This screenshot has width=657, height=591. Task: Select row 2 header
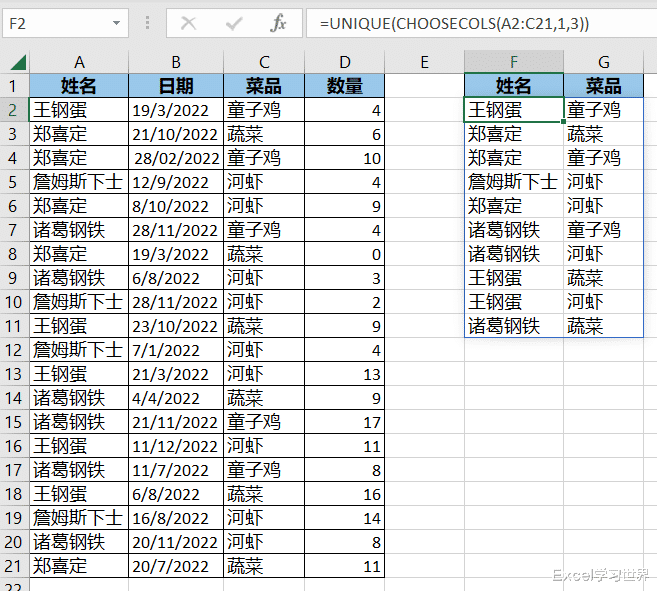point(14,110)
